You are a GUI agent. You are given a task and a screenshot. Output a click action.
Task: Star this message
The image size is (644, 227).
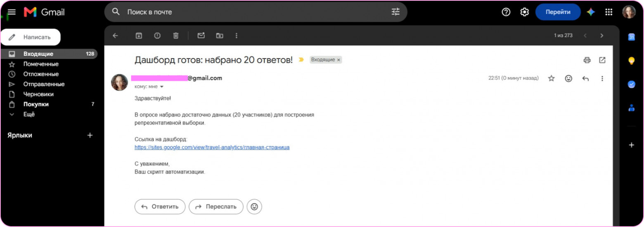click(x=551, y=78)
